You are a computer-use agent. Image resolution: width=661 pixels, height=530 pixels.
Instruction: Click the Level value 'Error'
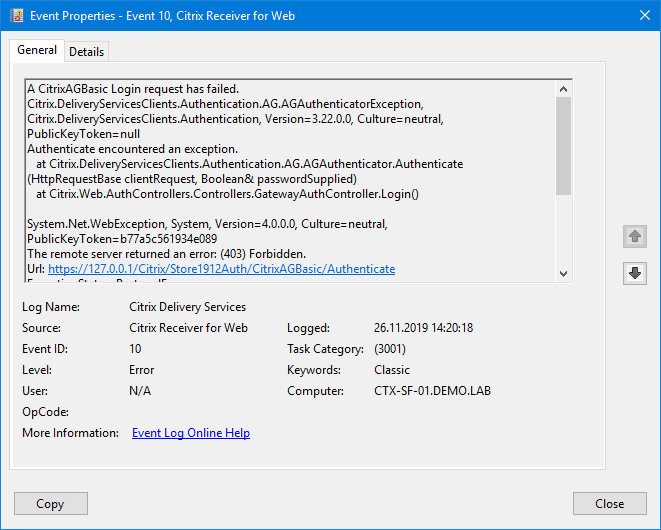coord(142,370)
